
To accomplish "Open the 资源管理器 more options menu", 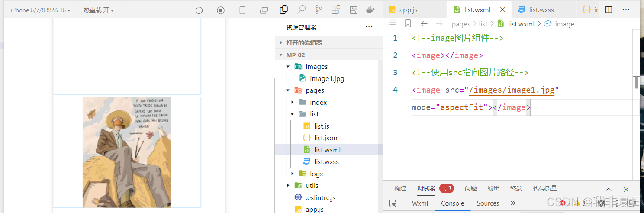I will pyautogui.click(x=369, y=27).
